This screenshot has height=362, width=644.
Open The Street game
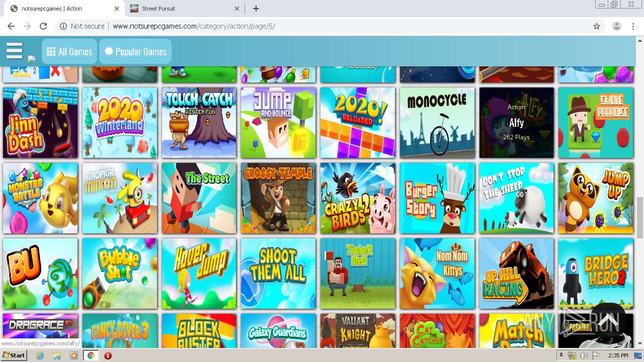point(199,198)
